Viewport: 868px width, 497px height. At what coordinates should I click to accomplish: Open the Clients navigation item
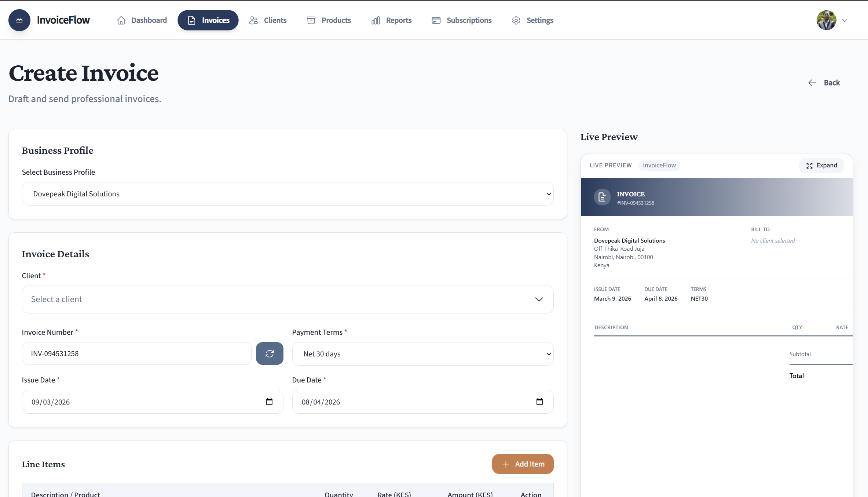pyautogui.click(x=268, y=21)
